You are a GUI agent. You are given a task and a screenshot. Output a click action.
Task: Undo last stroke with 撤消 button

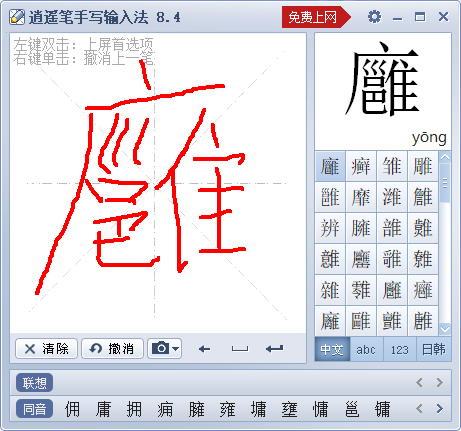[112, 349]
